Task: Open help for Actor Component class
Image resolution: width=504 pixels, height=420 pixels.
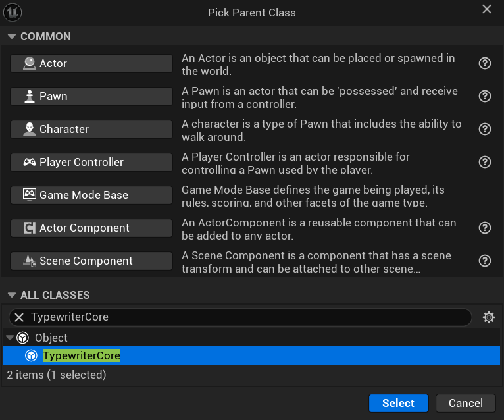Action: tap(485, 228)
